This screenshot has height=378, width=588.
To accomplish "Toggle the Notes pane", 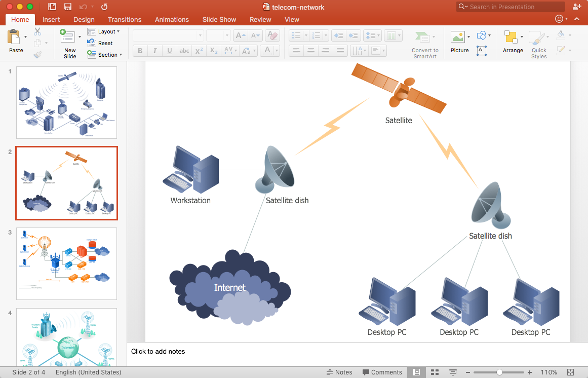I will (x=339, y=372).
